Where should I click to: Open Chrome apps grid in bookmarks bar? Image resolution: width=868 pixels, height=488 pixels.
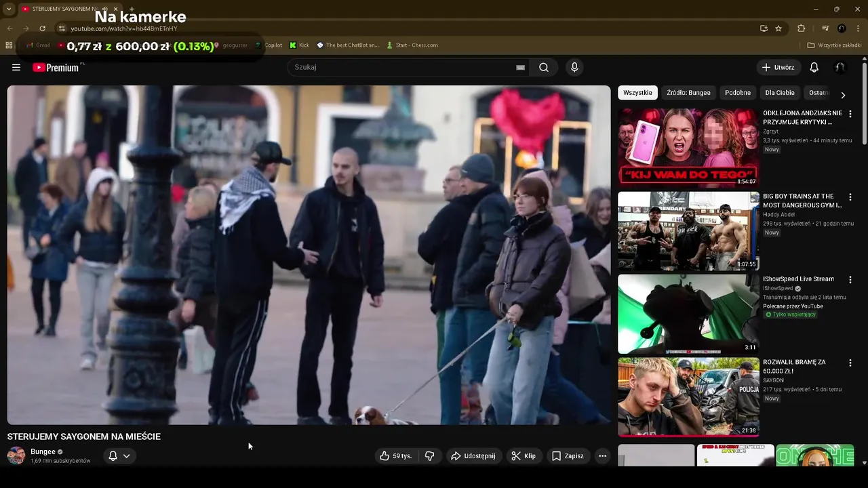9,45
